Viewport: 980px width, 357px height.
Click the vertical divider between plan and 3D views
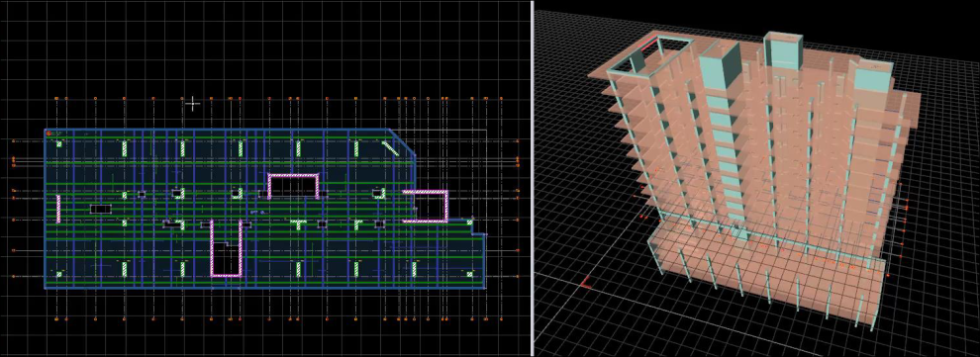(532, 178)
